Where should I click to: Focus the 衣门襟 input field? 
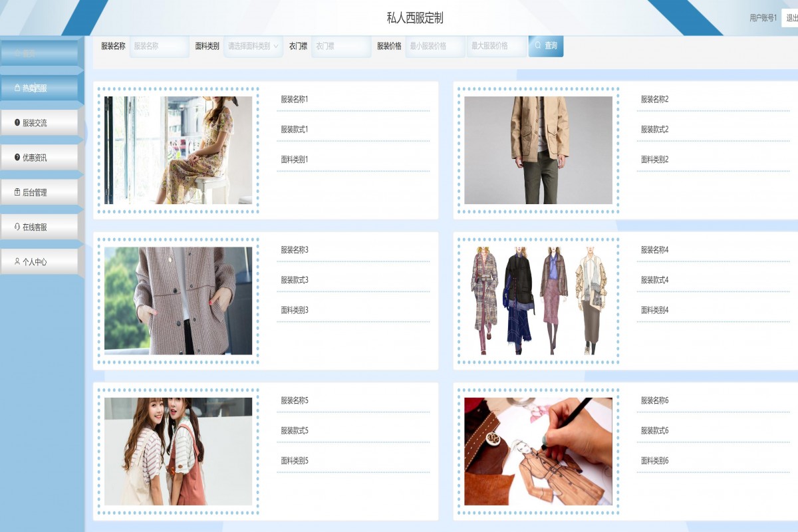(x=340, y=46)
